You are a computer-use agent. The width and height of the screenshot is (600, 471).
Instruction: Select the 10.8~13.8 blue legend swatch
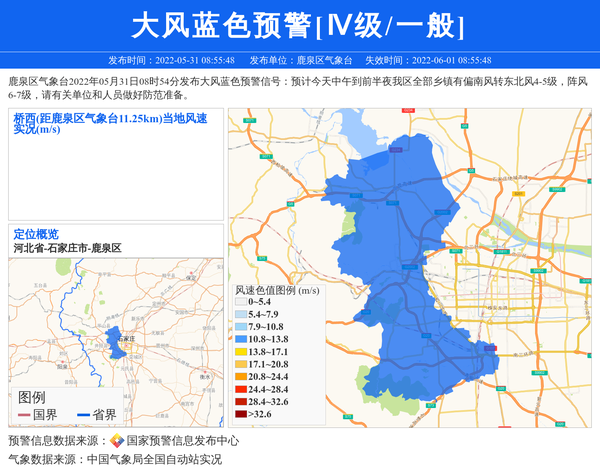pyautogui.click(x=240, y=339)
